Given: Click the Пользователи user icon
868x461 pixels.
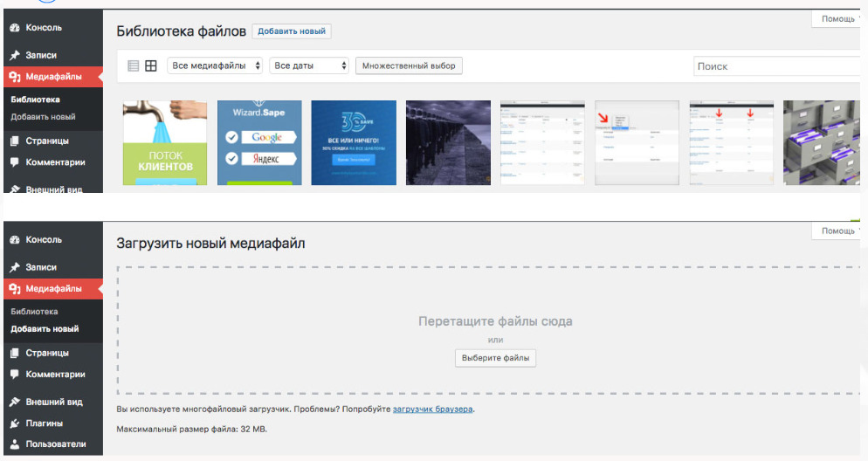Looking at the screenshot, I should [x=15, y=444].
